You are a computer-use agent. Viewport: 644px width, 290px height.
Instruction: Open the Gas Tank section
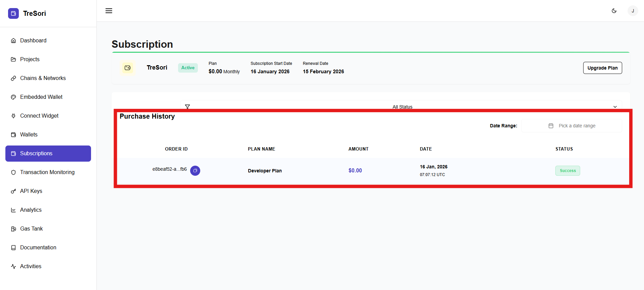[31, 229]
